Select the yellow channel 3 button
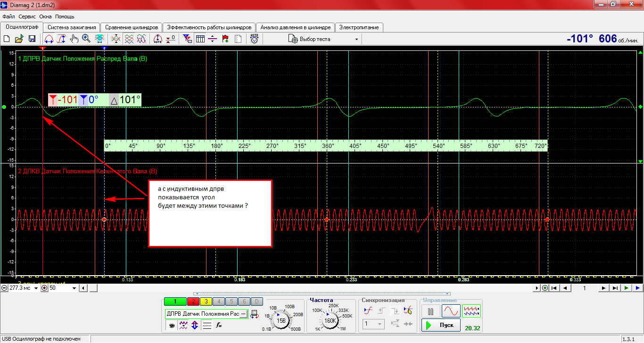The height and width of the screenshot is (343, 644). tap(206, 302)
